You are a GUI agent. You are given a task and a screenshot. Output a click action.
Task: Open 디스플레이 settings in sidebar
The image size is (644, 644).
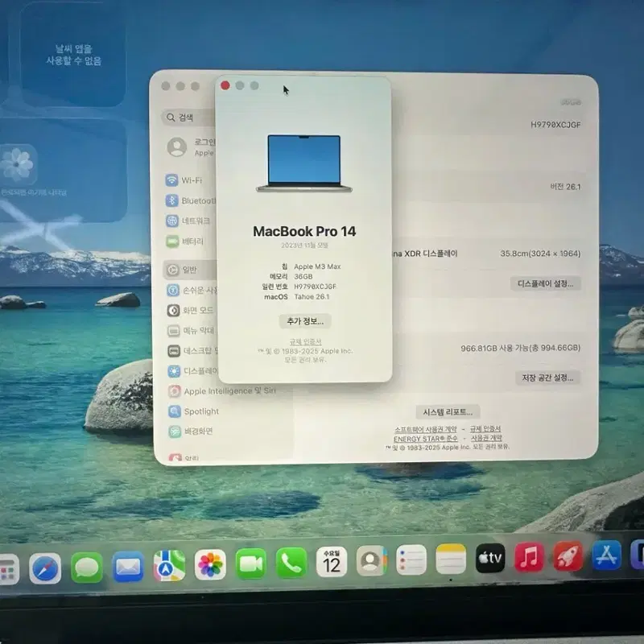tap(192, 371)
